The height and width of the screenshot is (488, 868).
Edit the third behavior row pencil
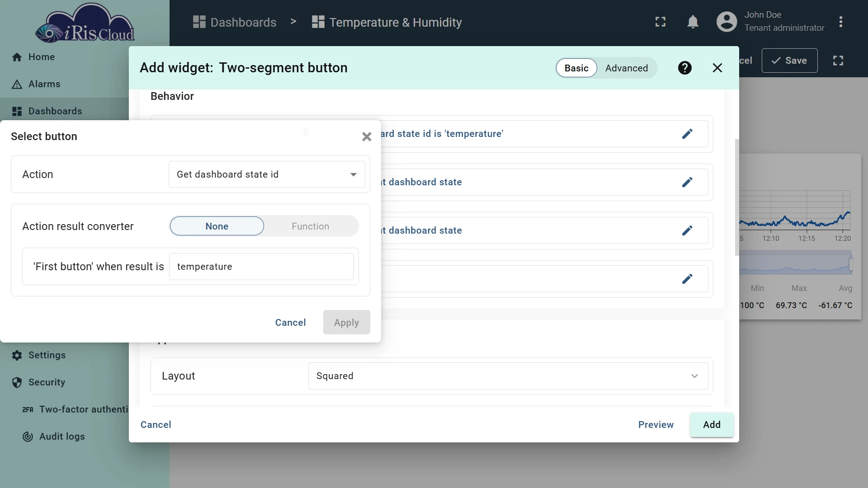[687, 230]
